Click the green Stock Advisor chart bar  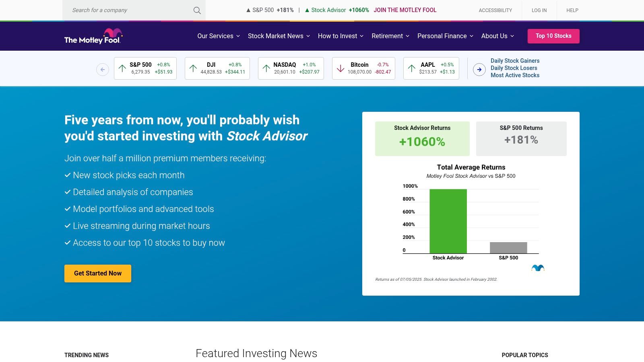tap(448, 221)
